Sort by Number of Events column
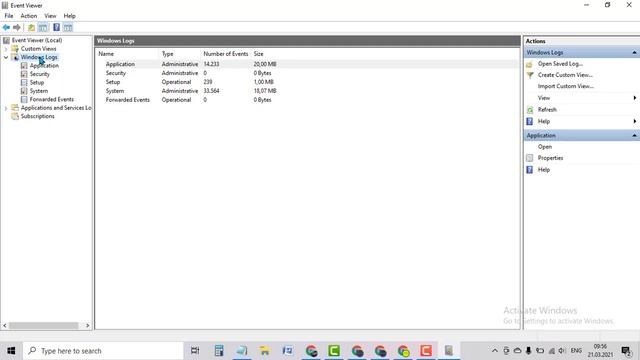The height and width of the screenshot is (360, 640). (x=226, y=54)
